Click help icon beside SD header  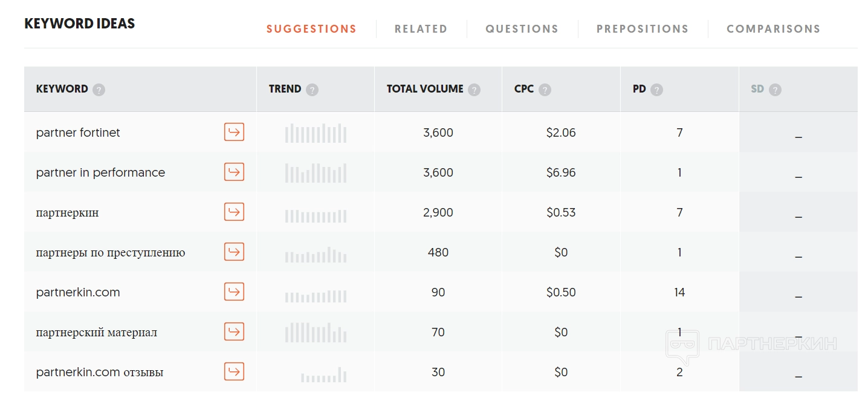(775, 90)
